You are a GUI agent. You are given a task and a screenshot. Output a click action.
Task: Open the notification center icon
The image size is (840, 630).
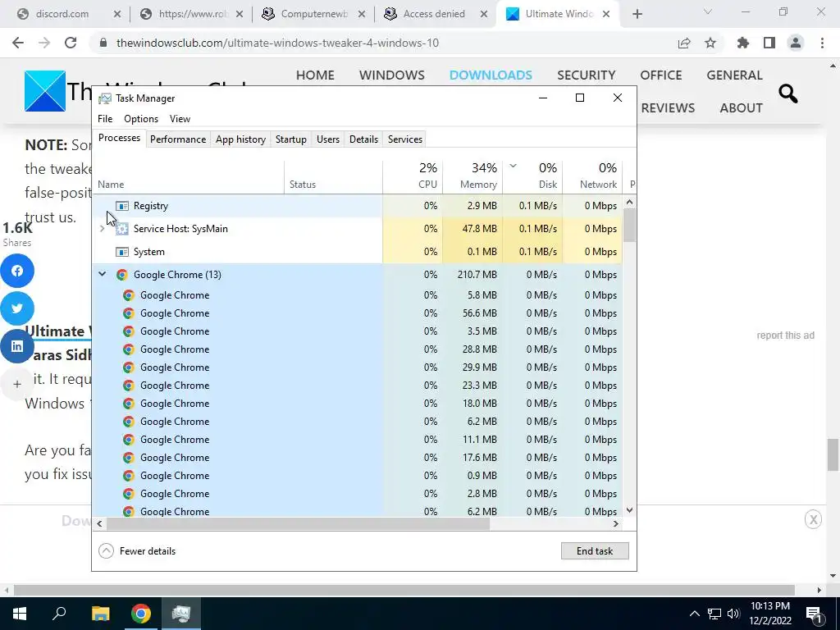click(x=814, y=614)
